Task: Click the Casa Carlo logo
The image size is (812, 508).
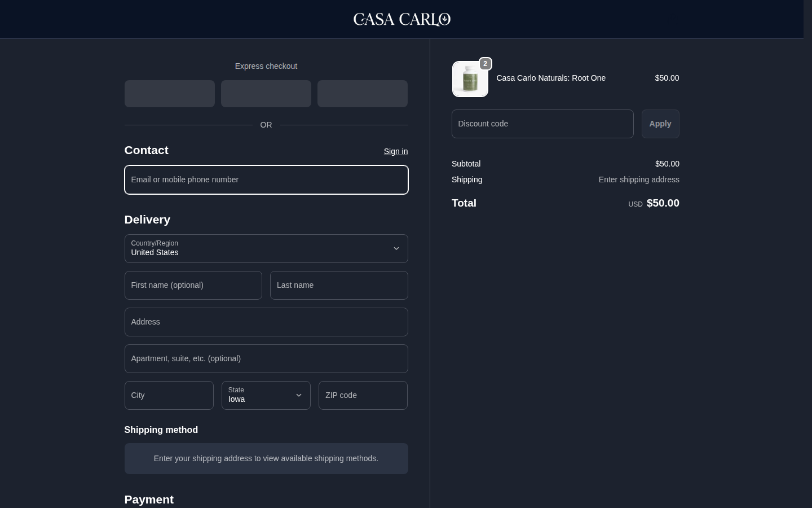Action: click(401, 19)
